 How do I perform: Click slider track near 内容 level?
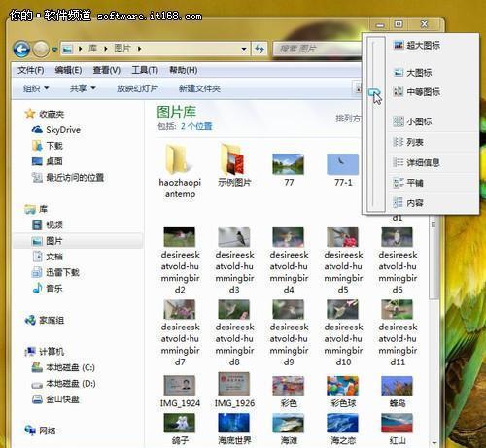[x=373, y=203]
